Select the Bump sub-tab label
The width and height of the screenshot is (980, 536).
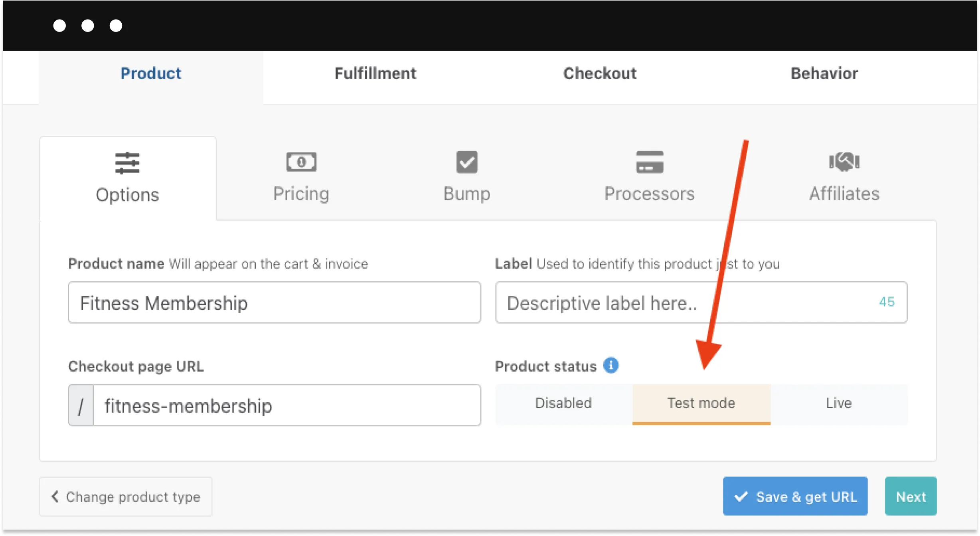click(467, 194)
